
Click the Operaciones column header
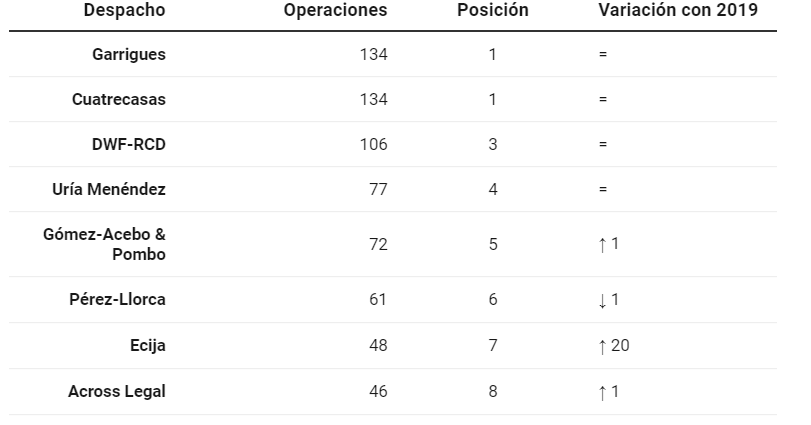tap(335, 10)
